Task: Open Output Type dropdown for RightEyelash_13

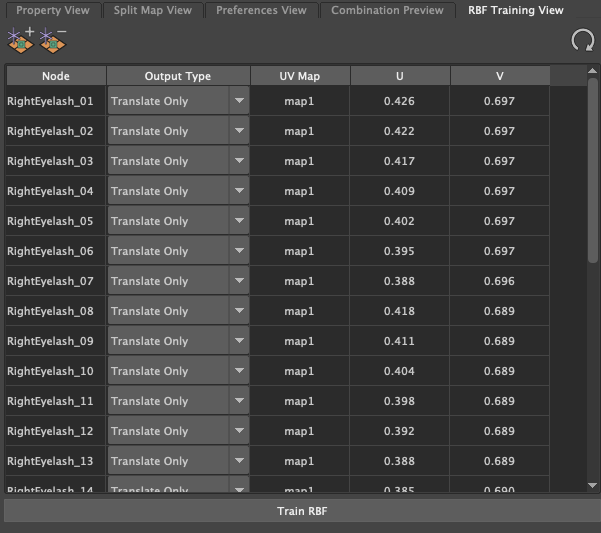Action: pyautogui.click(x=178, y=461)
